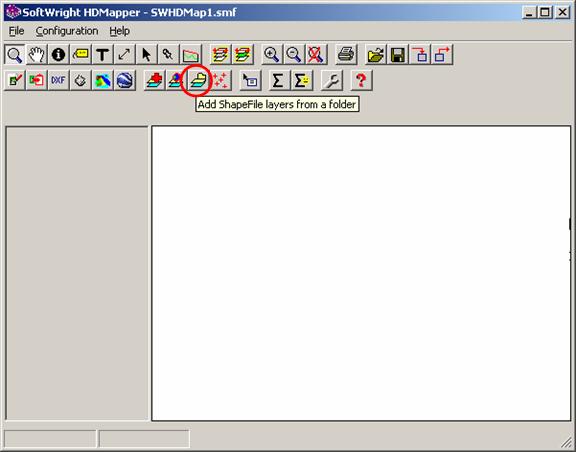Click the wrench settings icon
This screenshot has width=576, height=452.
pos(332,80)
